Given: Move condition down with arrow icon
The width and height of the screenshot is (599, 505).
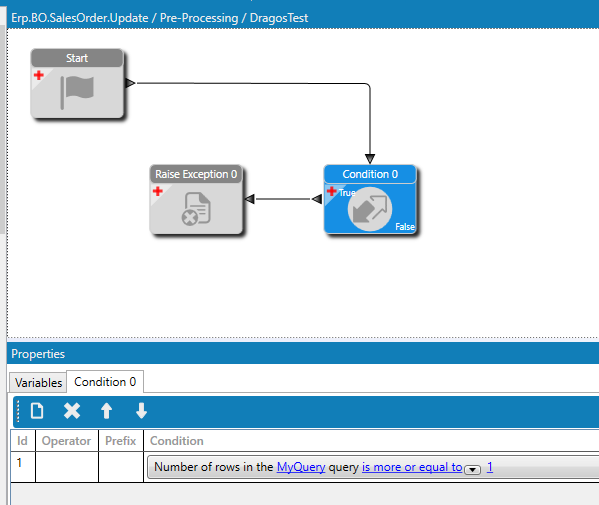Looking at the screenshot, I should 141,411.
